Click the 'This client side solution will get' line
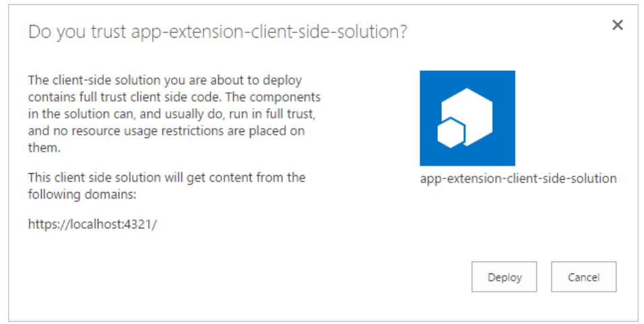This screenshot has width=644, height=324. click(x=166, y=178)
